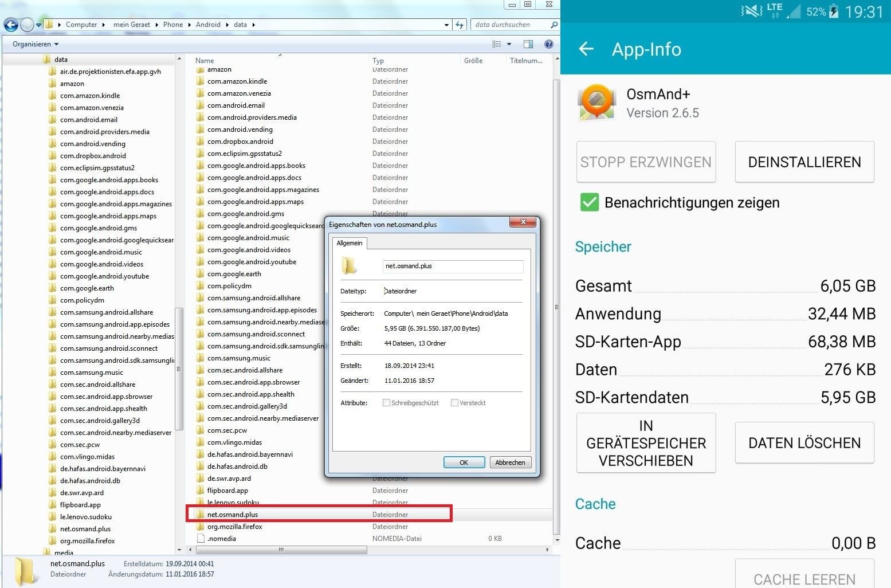
Task: Select data folder in tree pane
Action: coord(61,60)
